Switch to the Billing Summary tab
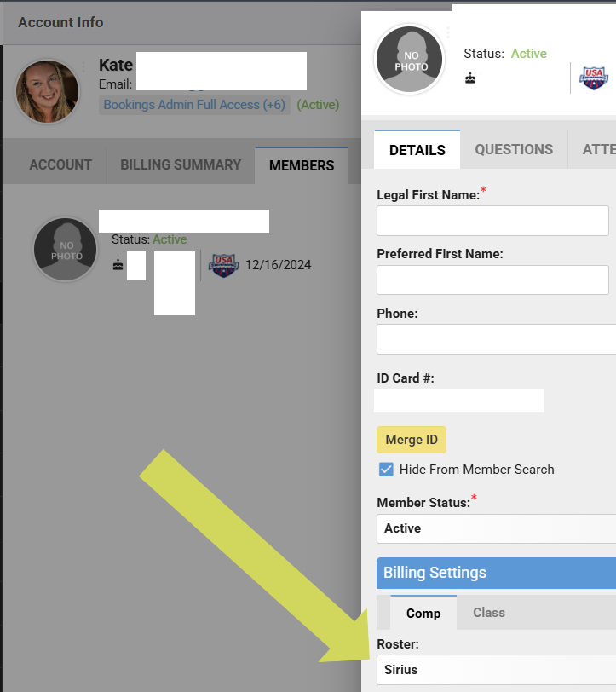Screen dimensions: 616x692 (181, 165)
